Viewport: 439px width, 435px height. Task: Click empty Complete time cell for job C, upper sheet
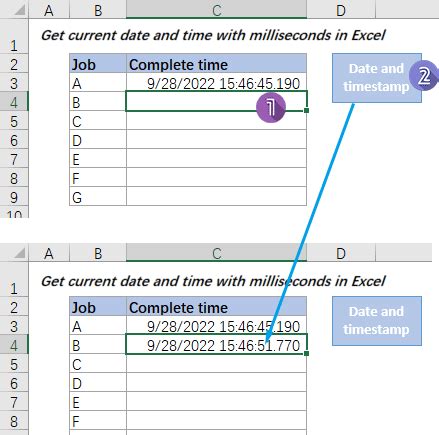point(216,120)
